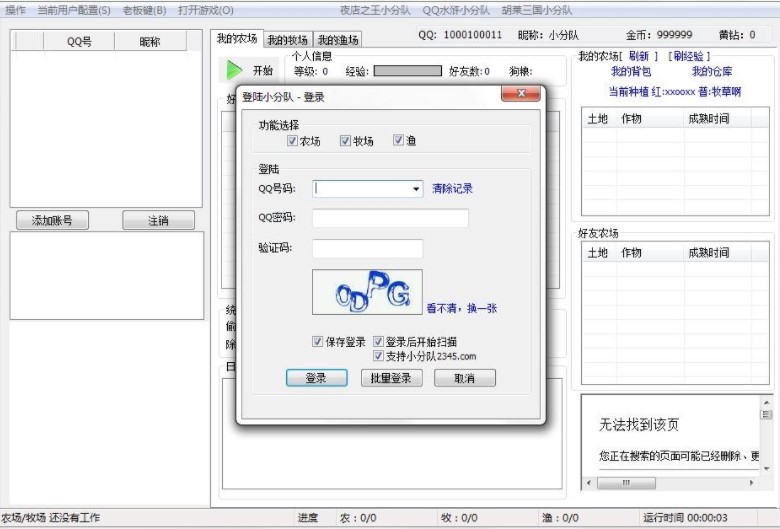Click the 批量登录 button

[x=391, y=378]
